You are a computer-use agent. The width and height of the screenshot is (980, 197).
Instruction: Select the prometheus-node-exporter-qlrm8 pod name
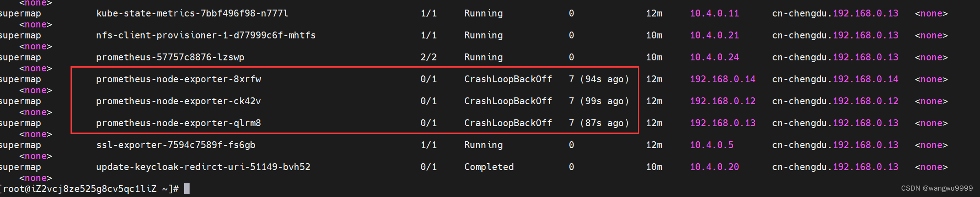179,123
